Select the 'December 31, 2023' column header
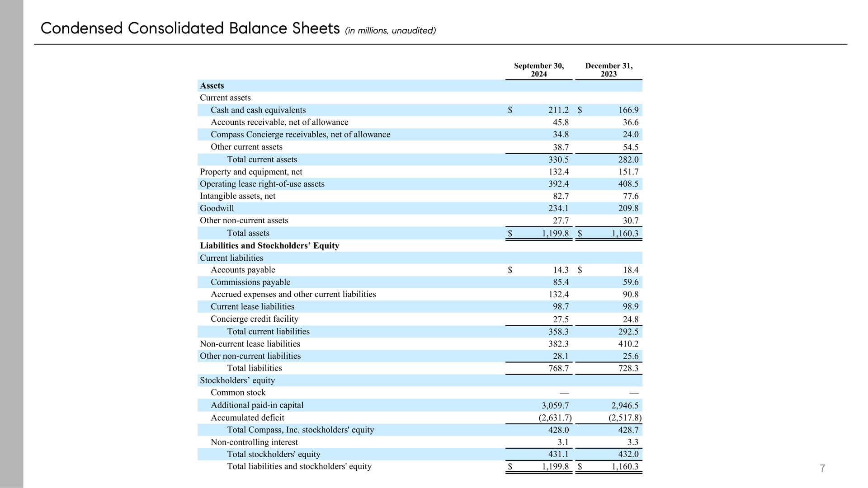Image resolution: width=868 pixels, height=488 pixels. (x=609, y=70)
